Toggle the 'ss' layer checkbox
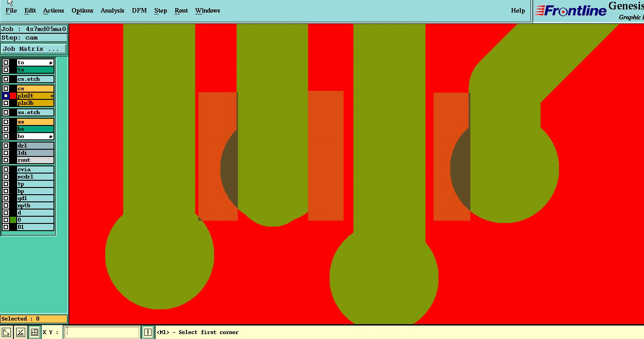This screenshot has height=339, width=644. [x=6, y=122]
